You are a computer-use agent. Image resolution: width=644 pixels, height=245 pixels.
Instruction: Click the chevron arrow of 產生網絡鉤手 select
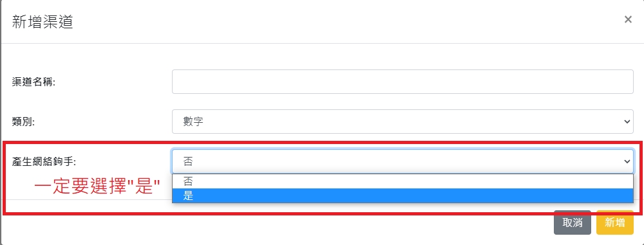[x=627, y=161]
